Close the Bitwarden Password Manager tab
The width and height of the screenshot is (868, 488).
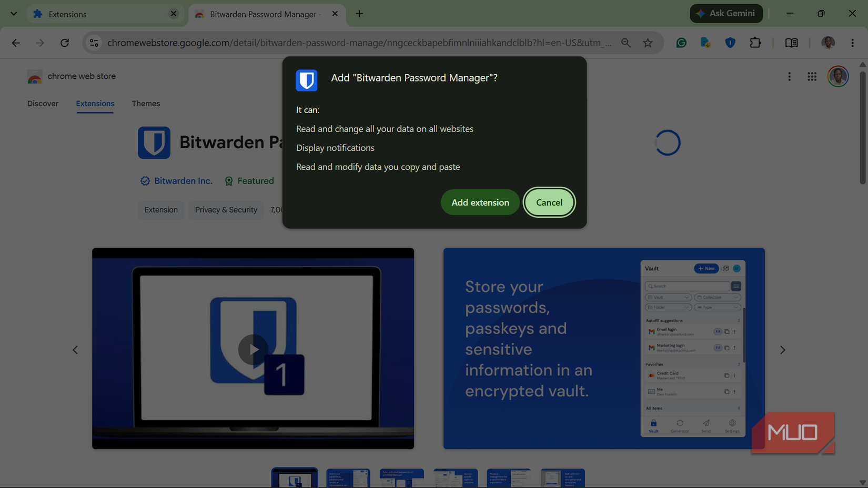pos(335,14)
